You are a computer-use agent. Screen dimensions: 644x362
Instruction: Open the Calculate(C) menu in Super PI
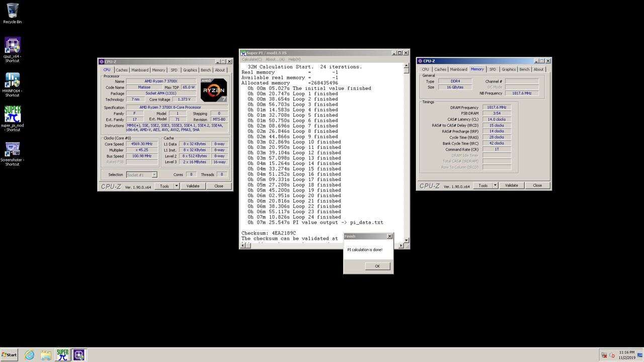pyautogui.click(x=252, y=59)
